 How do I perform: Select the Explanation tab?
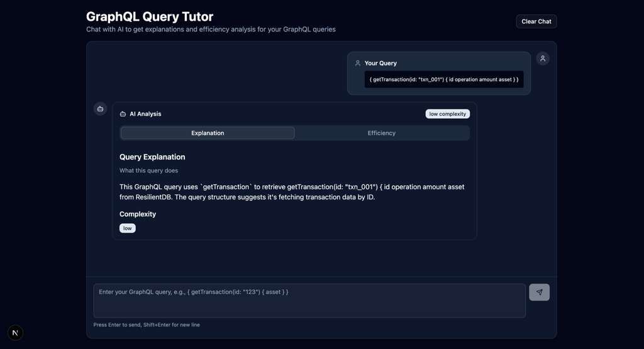pyautogui.click(x=208, y=133)
